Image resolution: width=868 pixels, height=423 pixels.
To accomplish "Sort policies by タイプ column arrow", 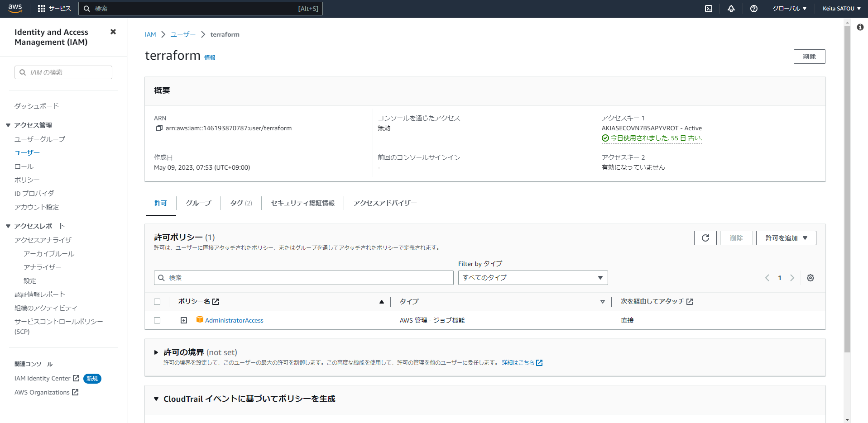I will pyautogui.click(x=603, y=302).
